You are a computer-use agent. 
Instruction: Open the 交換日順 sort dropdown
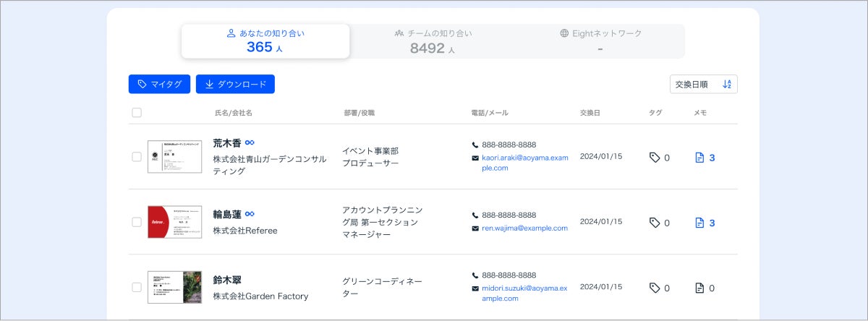pos(703,85)
